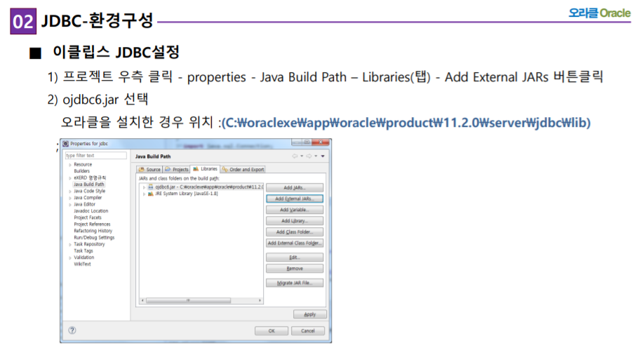Click the Properties for jdbc title icon
The image size is (644, 359).
(x=66, y=144)
